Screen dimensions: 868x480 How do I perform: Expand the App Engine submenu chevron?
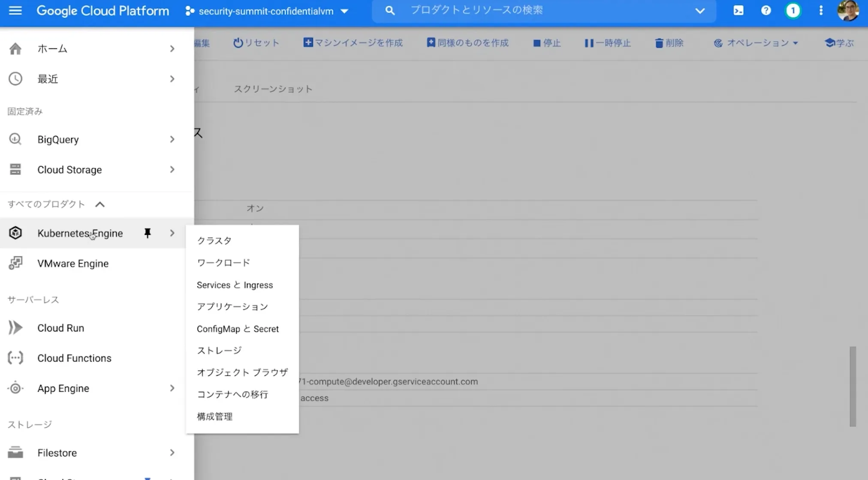[172, 388]
